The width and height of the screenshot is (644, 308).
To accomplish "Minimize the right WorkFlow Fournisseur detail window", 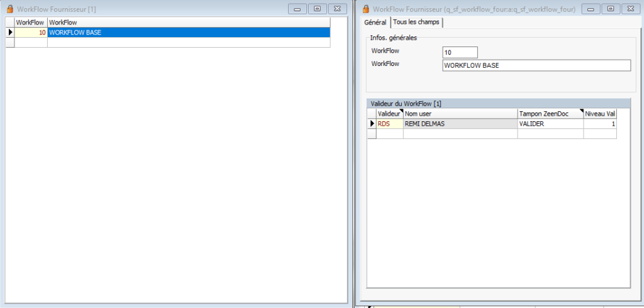I will click(x=591, y=9).
